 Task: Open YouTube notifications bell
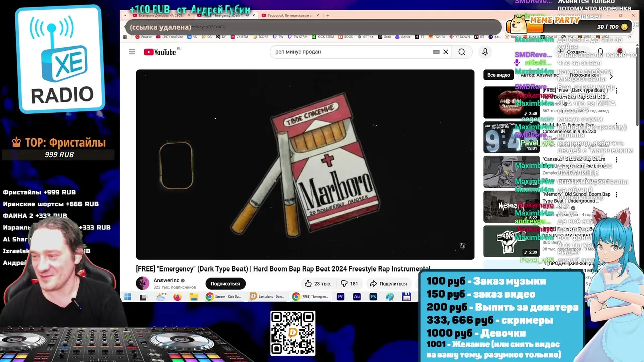[600, 52]
